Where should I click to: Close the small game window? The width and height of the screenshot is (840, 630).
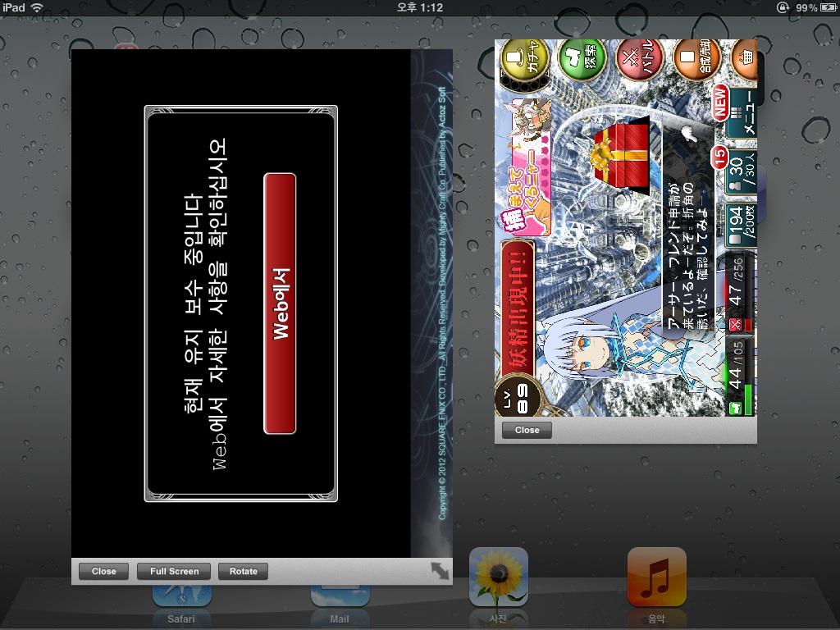[527, 430]
